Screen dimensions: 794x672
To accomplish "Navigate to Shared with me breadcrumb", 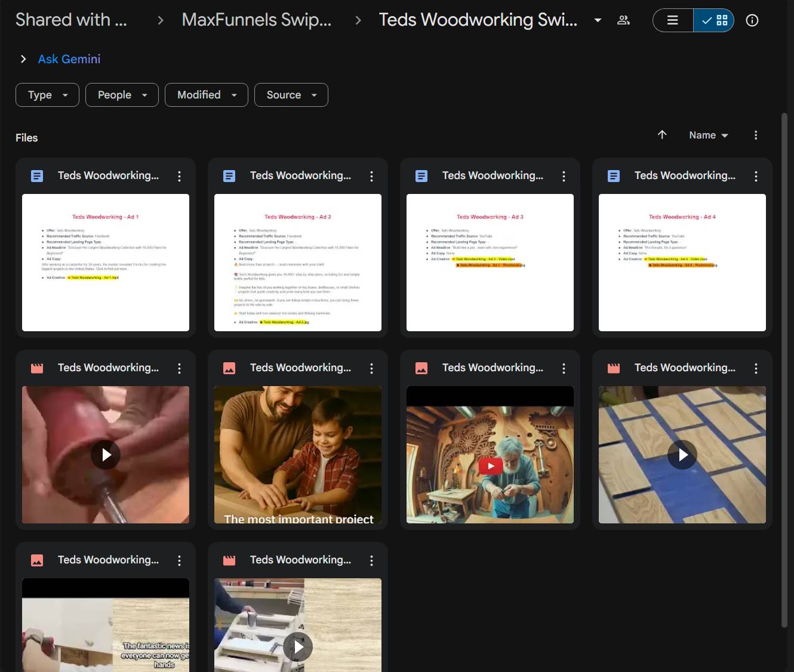I will (x=71, y=20).
